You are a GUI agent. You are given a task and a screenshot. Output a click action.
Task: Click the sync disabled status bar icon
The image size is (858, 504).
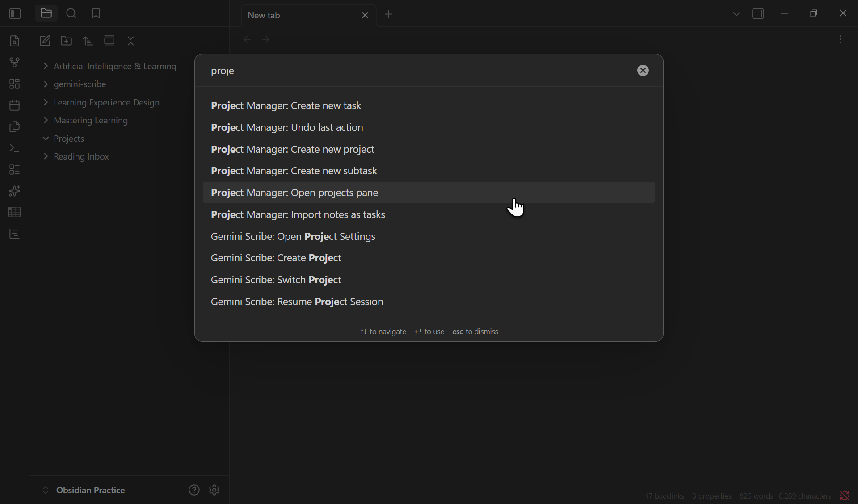click(x=845, y=496)
